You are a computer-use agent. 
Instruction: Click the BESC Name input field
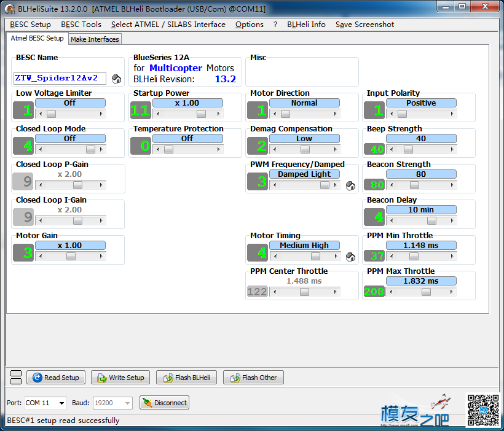tap(60, 79)
